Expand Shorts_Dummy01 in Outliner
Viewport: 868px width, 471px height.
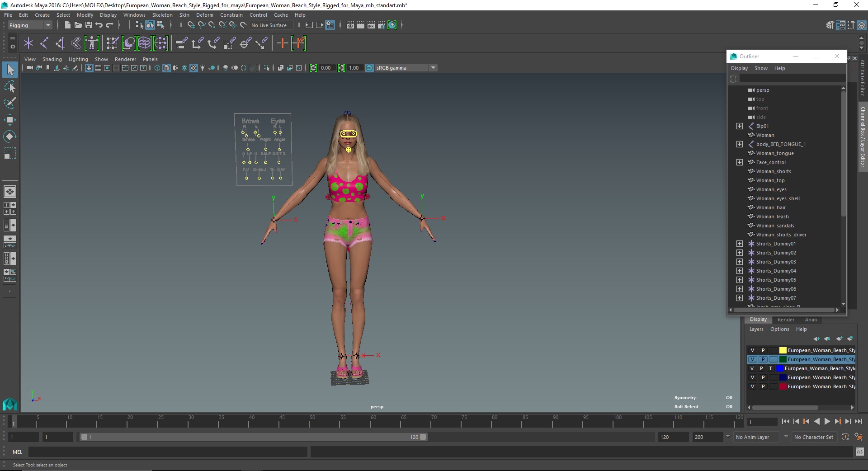click(740, 244)
